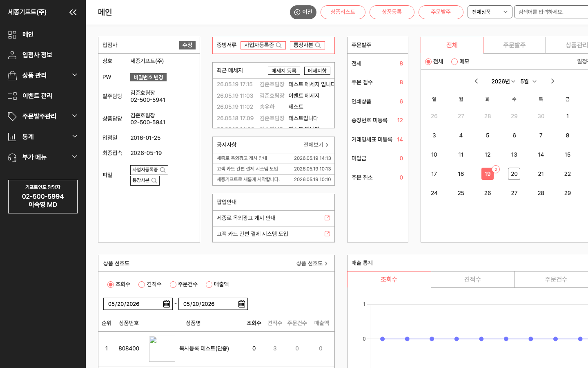Select date 20 in calendar
This screenshot has height=368, width=588.
[514, 174]
